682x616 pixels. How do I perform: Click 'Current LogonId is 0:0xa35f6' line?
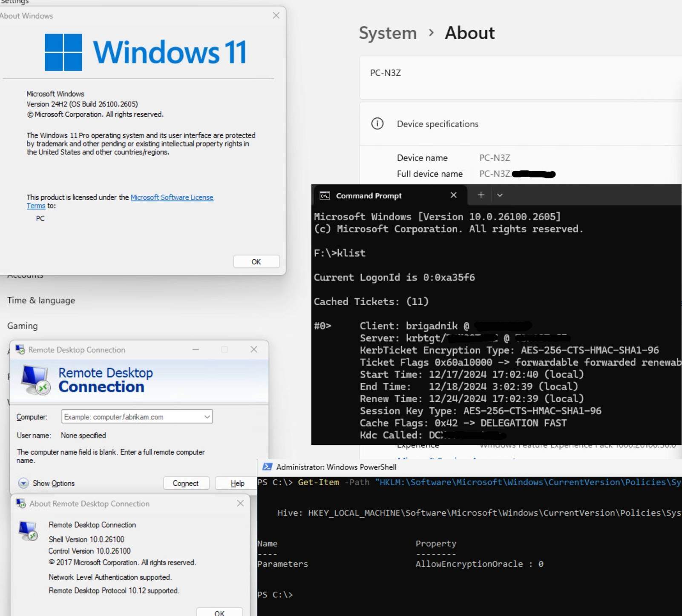[394, 278]
